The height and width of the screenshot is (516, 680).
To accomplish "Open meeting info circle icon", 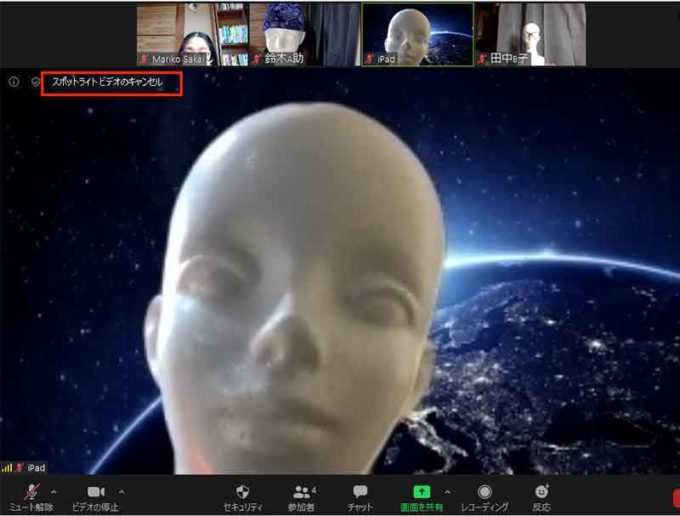I will pos(14,82).
